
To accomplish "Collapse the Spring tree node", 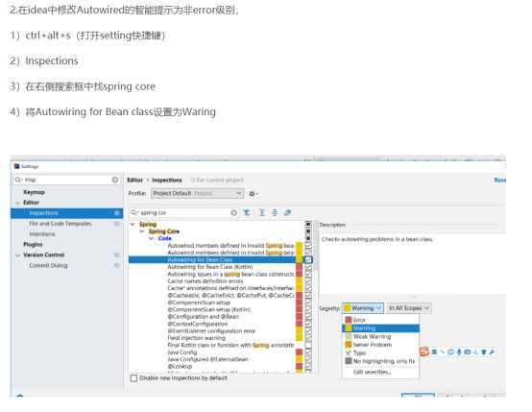I will tap(133, 225).
